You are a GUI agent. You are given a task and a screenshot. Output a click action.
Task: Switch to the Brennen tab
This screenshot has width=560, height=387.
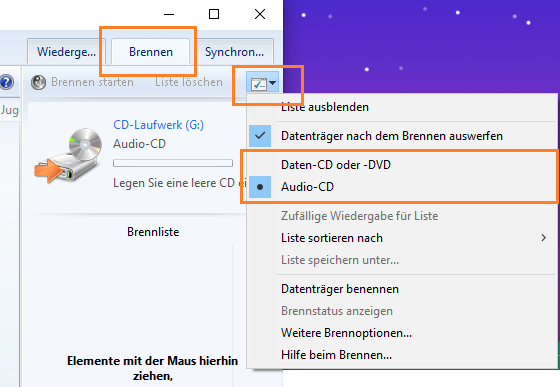point(151,52)
